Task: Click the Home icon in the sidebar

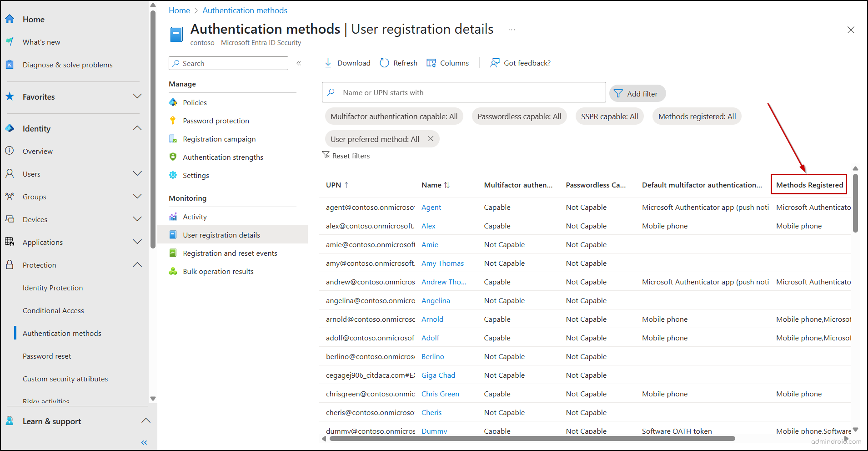Action: click(x=10, y=19)
